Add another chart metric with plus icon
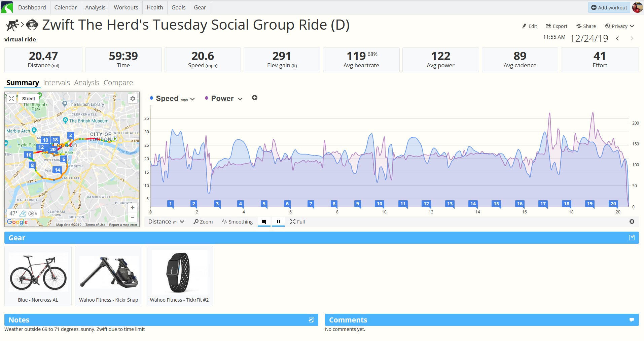The image size is (644, 341). [255, 98]
